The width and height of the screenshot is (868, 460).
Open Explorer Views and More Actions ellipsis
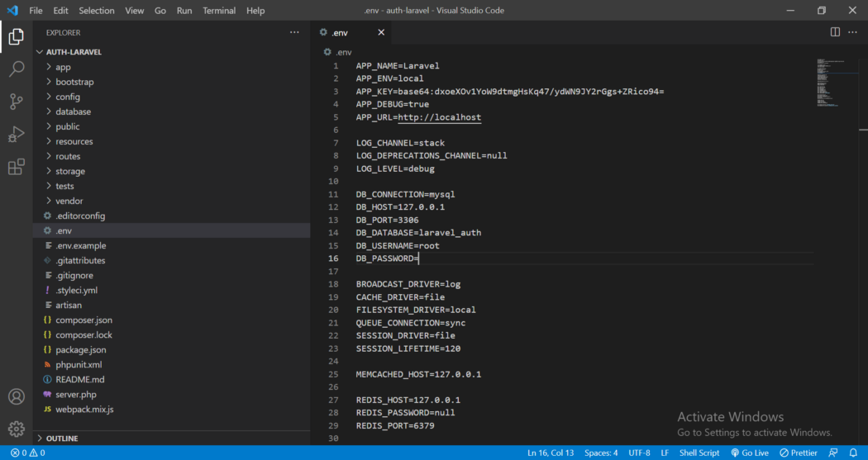294,32
